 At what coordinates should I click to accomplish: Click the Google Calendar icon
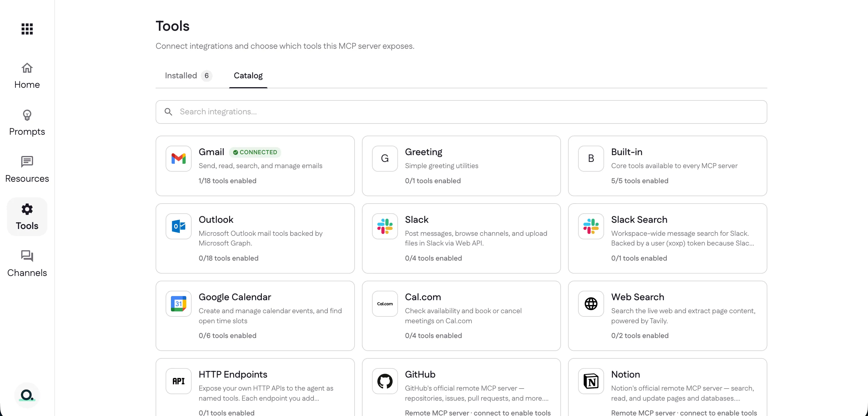click(179, 304)
